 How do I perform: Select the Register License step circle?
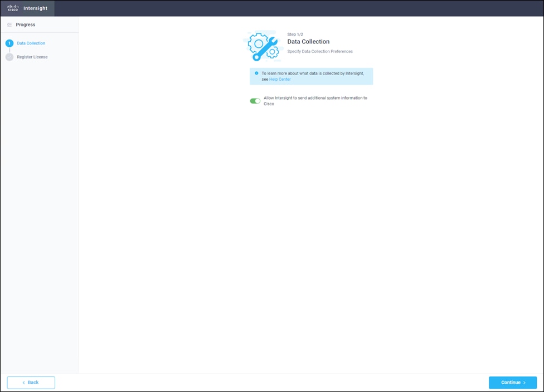coord(9,57)
